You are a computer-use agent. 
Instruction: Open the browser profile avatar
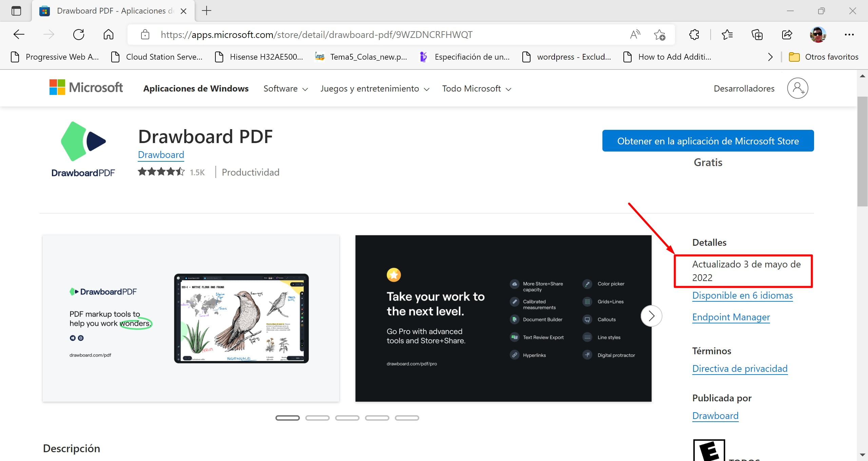click(818, 35)
